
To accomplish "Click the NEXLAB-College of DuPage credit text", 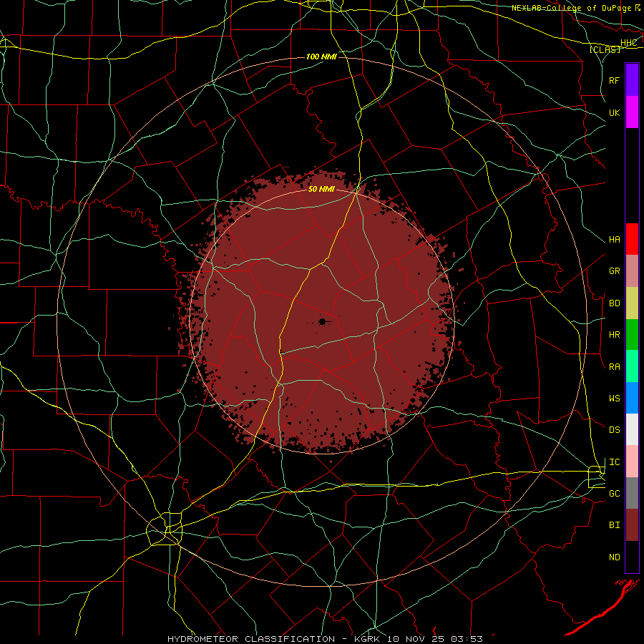I will [571, 8].
